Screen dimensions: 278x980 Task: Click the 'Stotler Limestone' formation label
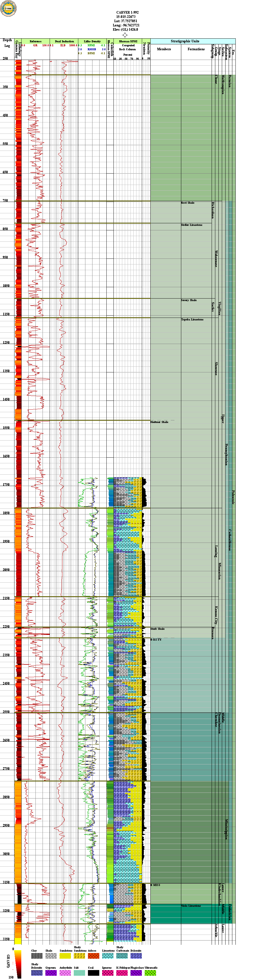[192, 225]
